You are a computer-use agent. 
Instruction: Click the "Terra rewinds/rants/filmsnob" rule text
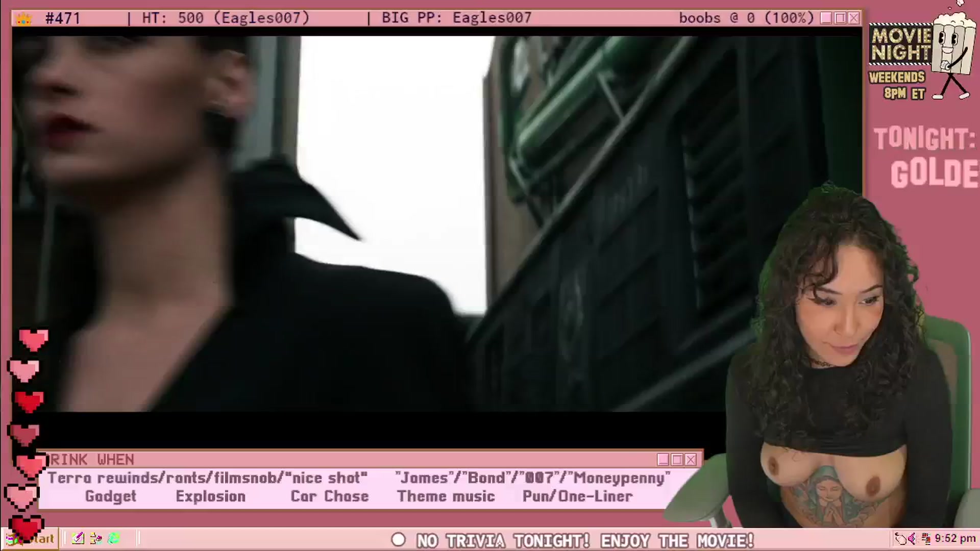[207, 478]
